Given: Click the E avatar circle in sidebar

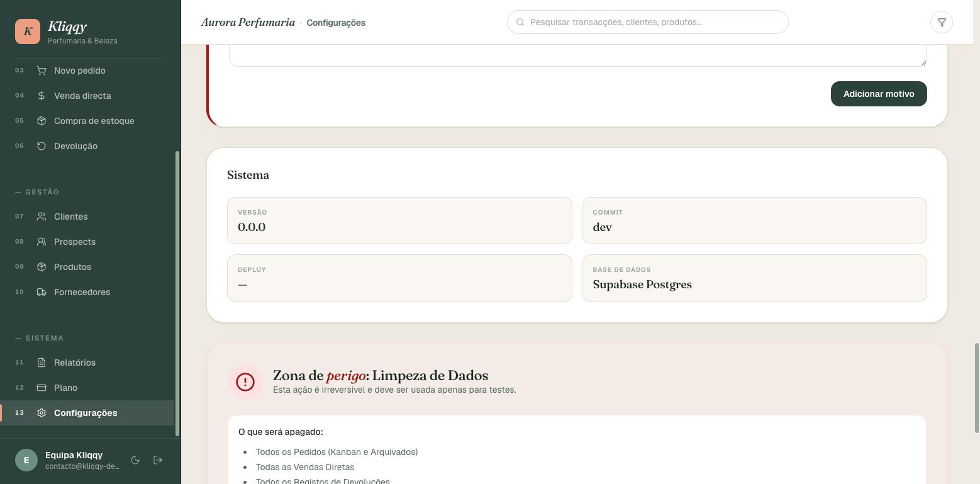Looking at the screenshot, I should 26,460.
